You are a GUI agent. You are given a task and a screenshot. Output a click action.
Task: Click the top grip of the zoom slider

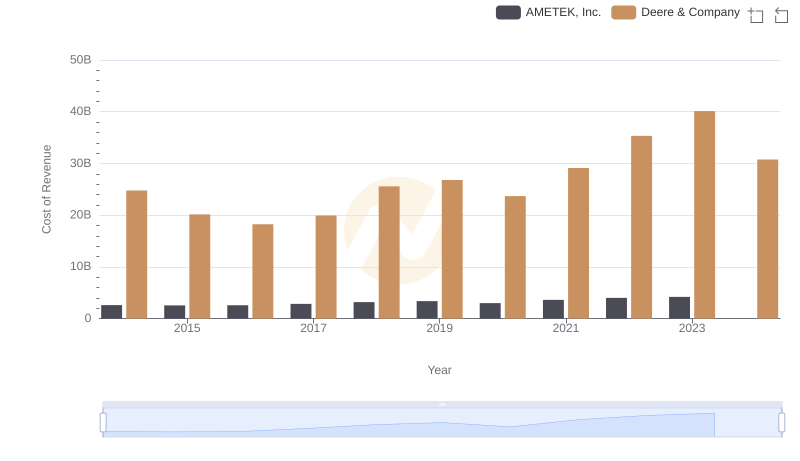[442, 404]
